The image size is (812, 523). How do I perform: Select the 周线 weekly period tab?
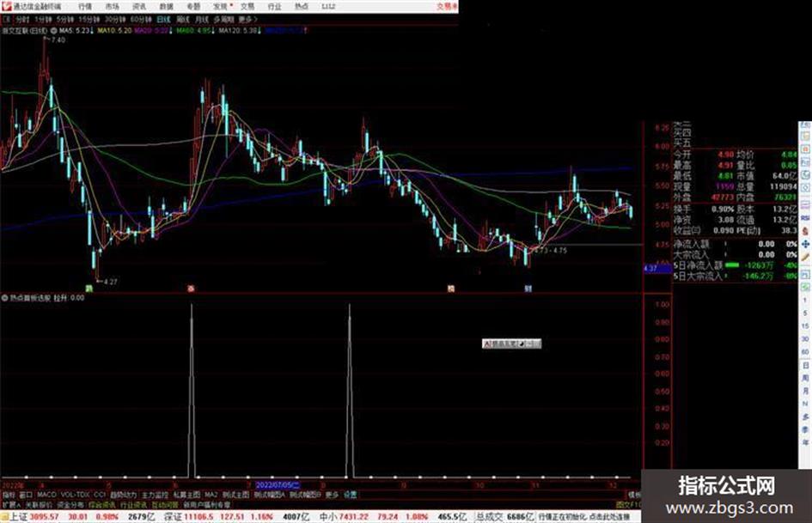(183, 19)
